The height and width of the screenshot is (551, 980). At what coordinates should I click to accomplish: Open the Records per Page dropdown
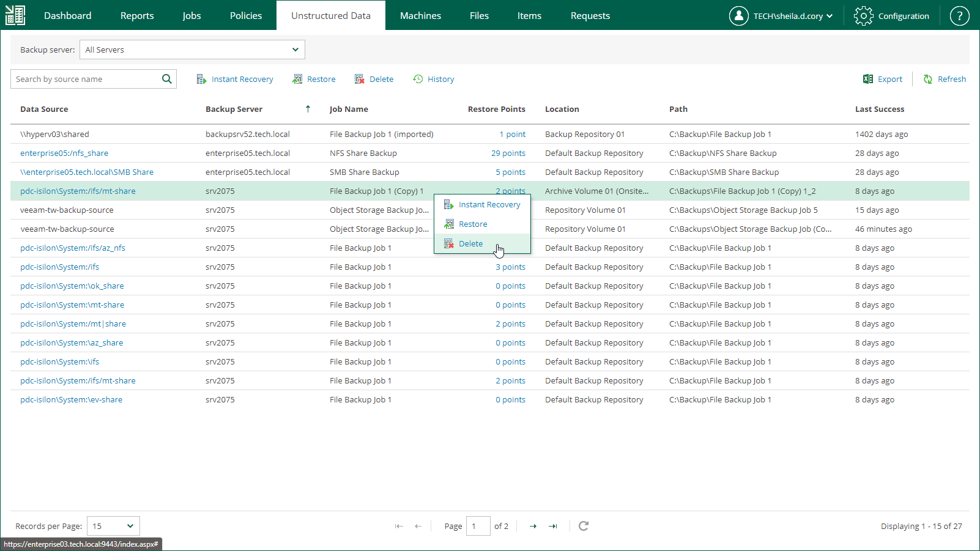[113, 526]
